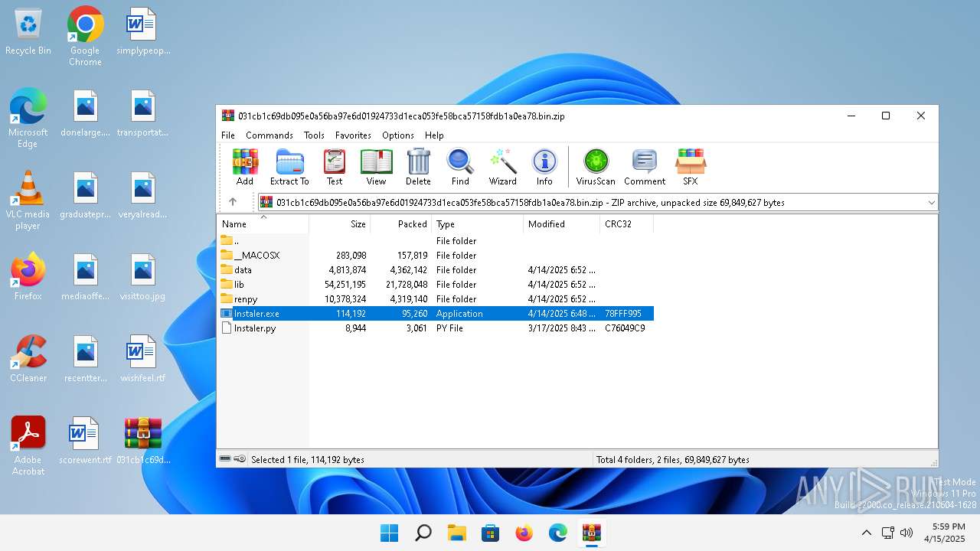Viewport: 980px width, 551px height.
Task: Expand the archive path dropdown
Action: point(931,203)
